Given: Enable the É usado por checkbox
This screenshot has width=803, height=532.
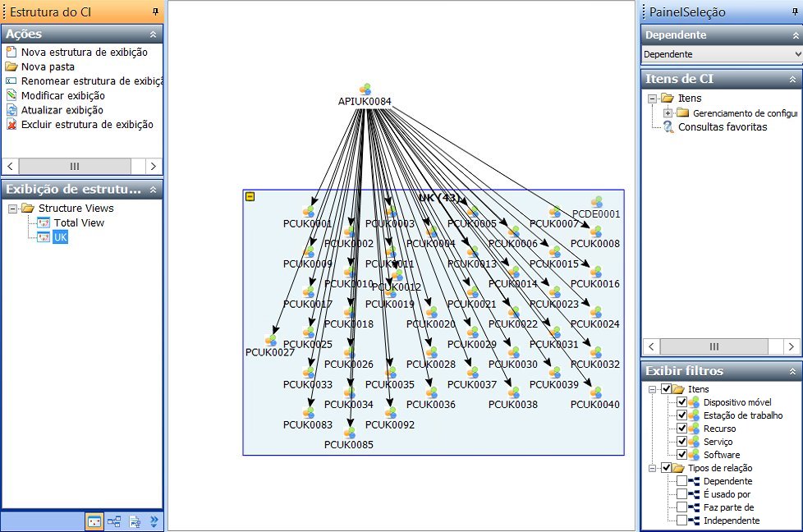Looking at the screenshot, I should point(681,494).
